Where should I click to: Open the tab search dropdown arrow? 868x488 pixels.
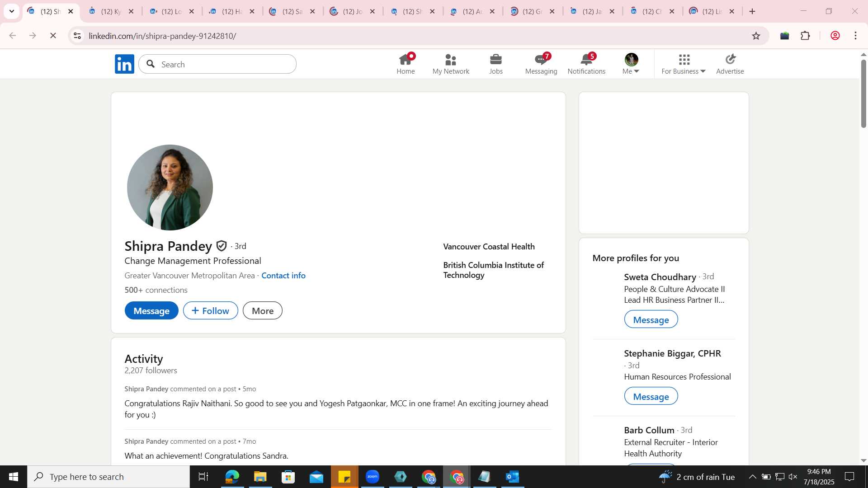click(12, 11)
